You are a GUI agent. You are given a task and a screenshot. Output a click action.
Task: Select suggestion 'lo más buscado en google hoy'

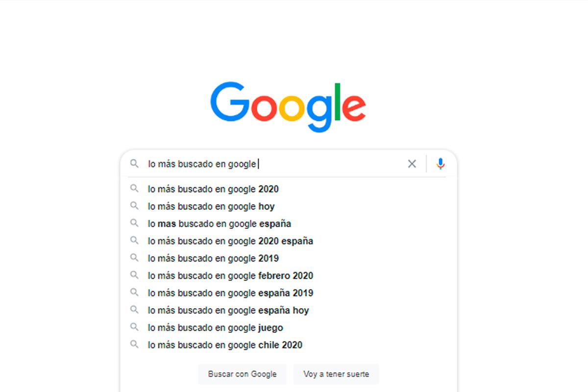(211, 206)
